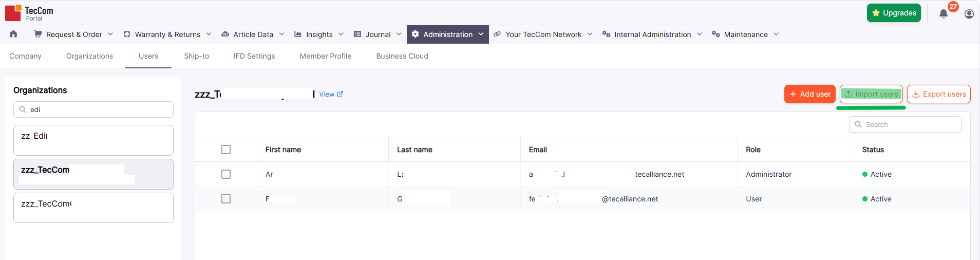The image size is (980, 260).
Task: Click the green Upgrades button
Action: (894, 13)
